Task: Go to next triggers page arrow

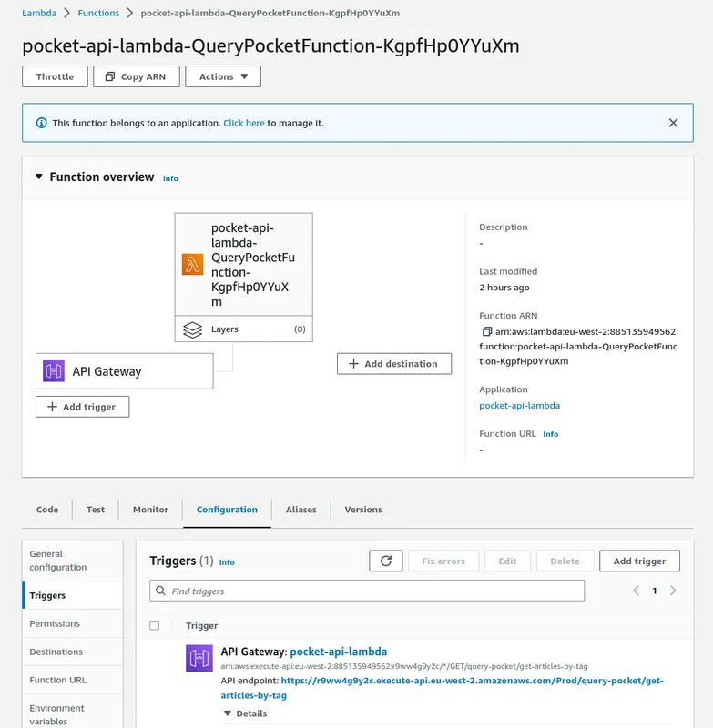Action: point(673,591)
